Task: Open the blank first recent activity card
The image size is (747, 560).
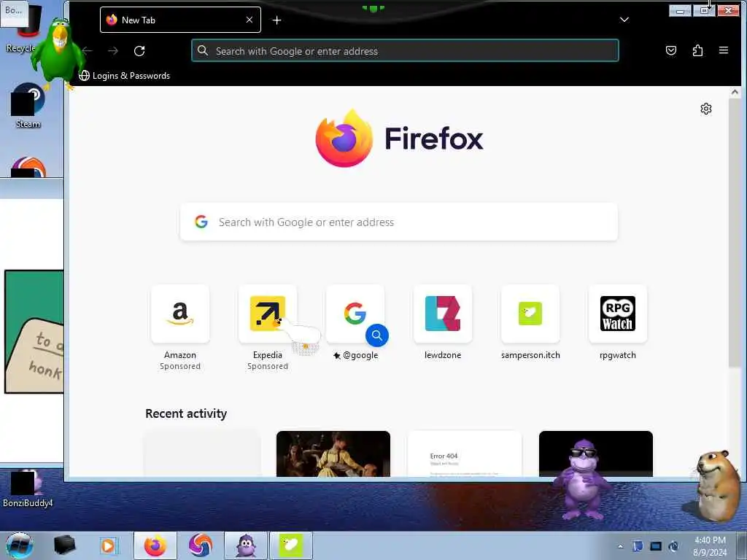Action: tap(202, 454)
